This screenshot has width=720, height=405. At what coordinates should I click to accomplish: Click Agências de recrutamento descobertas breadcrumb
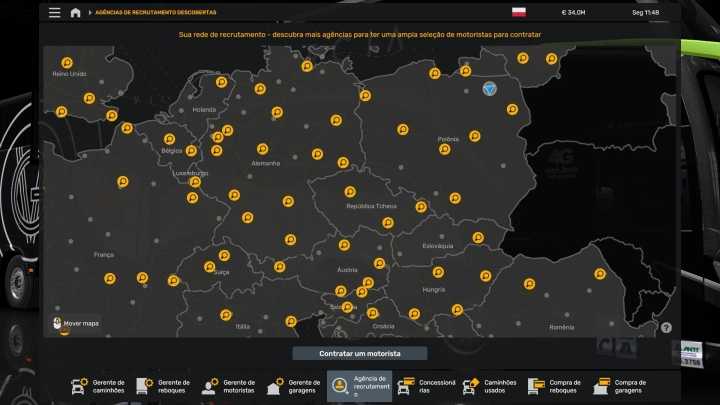(x=155, y=12)
